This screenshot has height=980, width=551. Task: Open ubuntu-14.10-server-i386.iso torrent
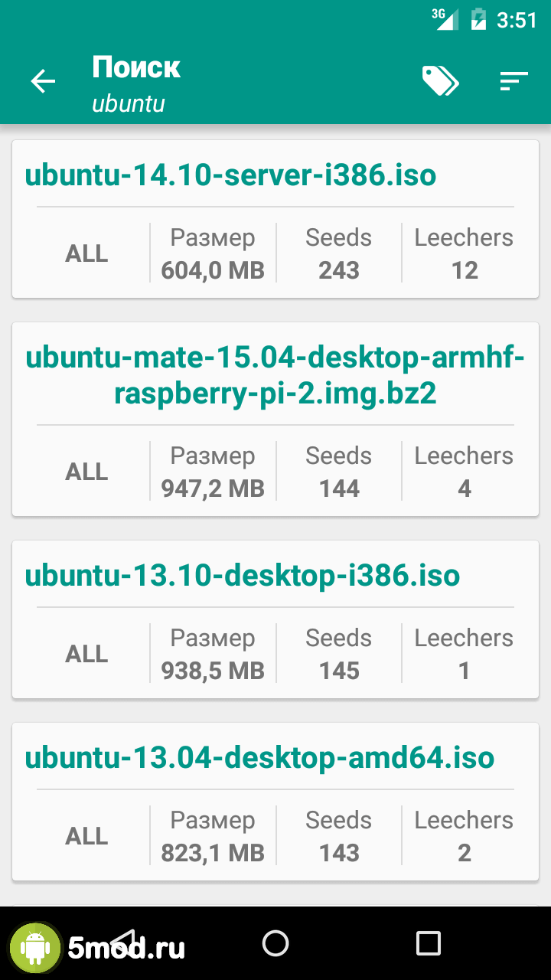point(230,175)
